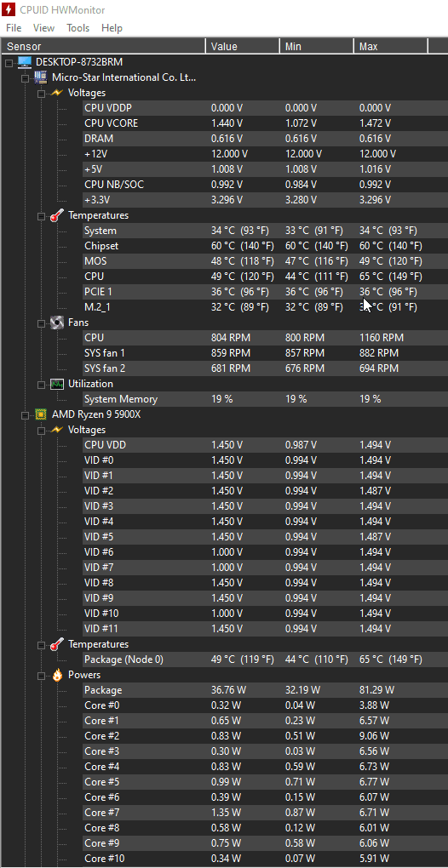Click the Utilization graph icon

(56, 384)
